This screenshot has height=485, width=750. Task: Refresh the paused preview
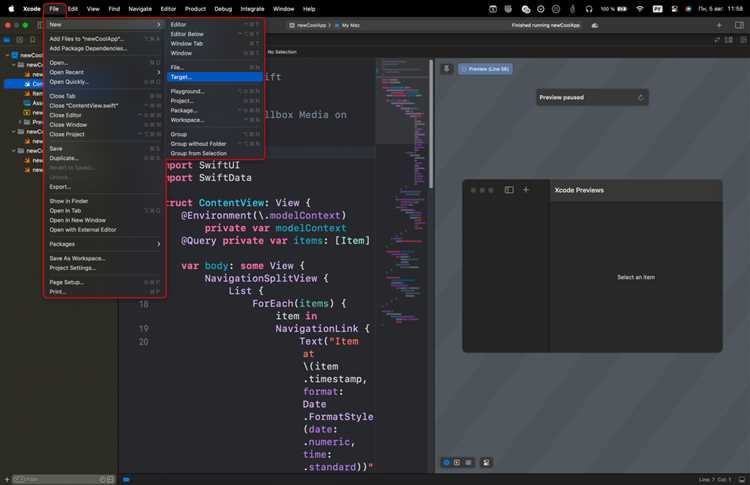tap(640, 98)
